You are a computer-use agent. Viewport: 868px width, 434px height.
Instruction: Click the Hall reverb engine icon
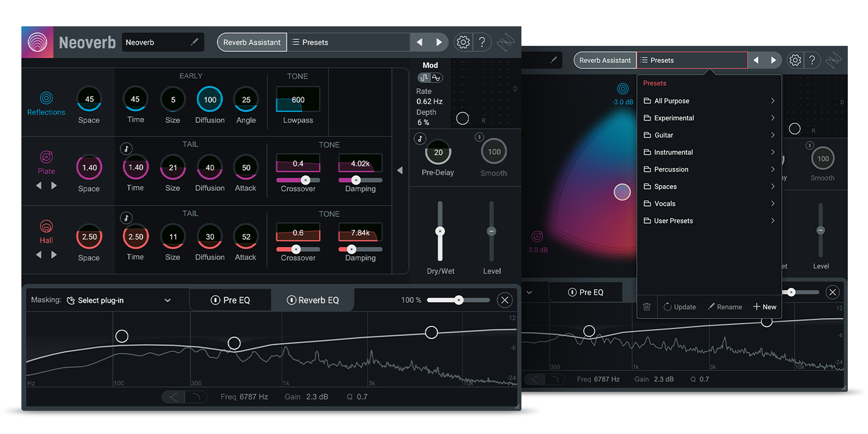46,227
